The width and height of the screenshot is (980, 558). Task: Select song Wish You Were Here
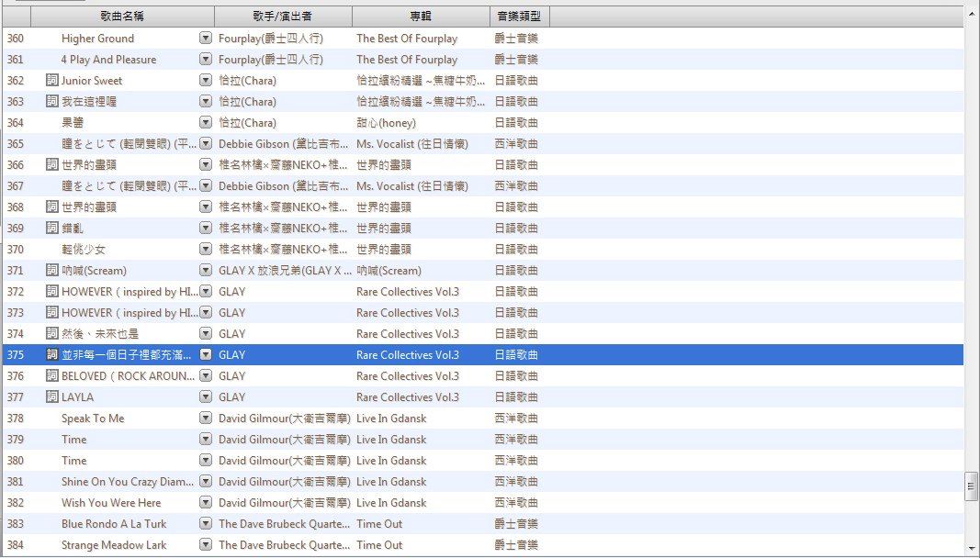click(111, 502)
